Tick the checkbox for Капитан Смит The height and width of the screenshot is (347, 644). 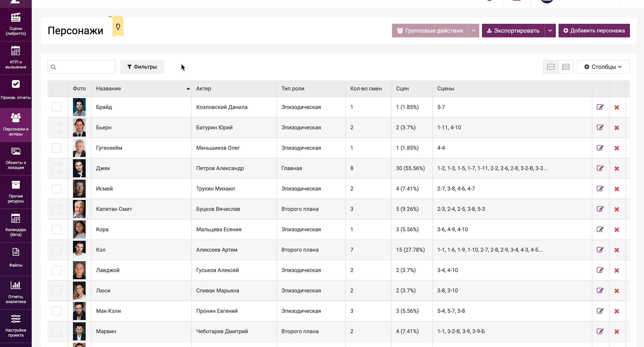pyautogui.click(x=56, y=209)
